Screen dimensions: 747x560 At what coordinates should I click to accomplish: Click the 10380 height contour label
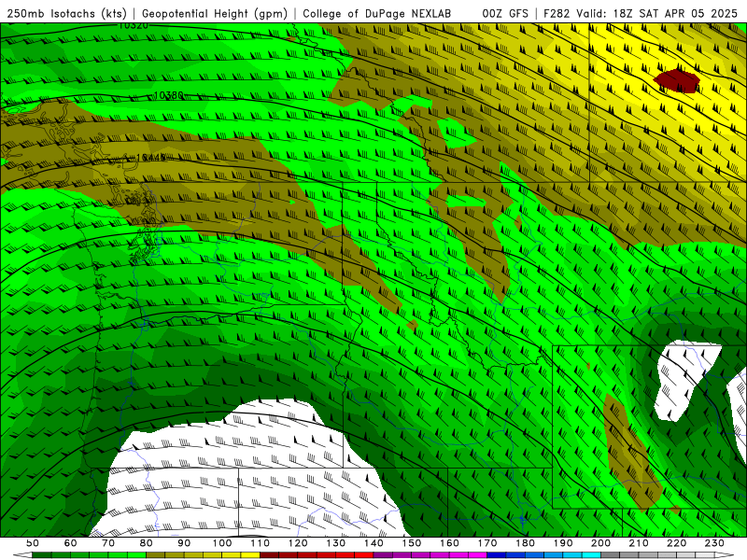click(x=169, y=95)
